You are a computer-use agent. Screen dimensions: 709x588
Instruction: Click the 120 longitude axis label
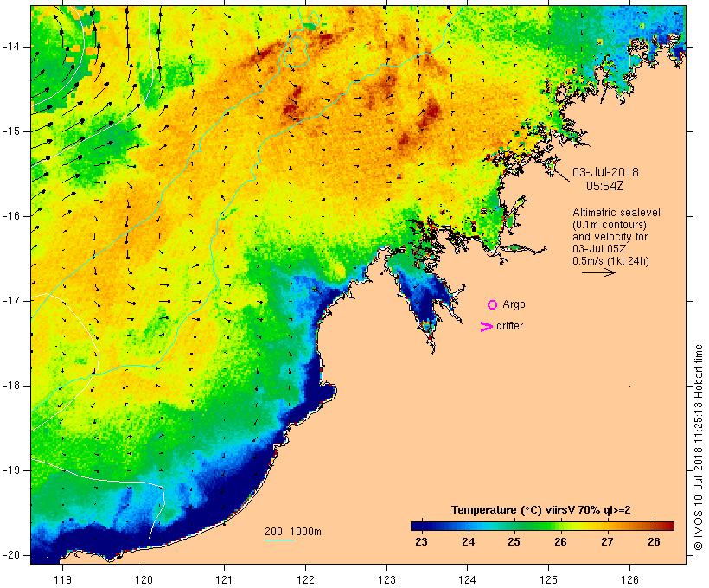click(144, 579)
